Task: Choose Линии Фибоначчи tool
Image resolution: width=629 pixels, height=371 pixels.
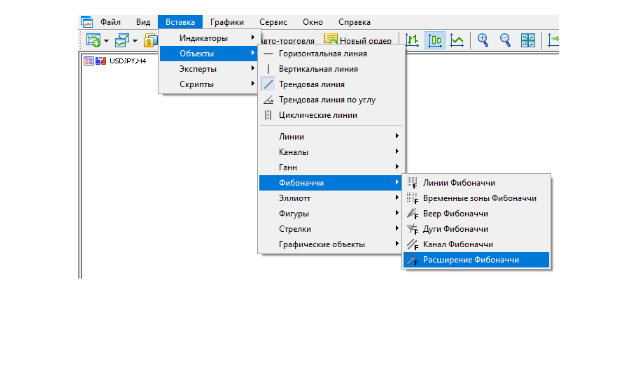Action: click(476, 183)
